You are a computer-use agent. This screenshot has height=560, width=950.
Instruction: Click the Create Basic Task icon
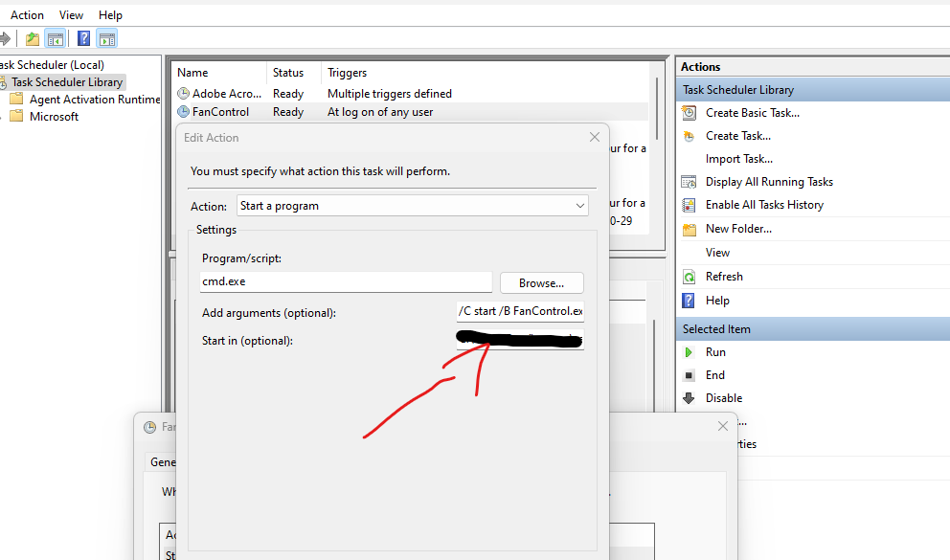pos(690,112)
